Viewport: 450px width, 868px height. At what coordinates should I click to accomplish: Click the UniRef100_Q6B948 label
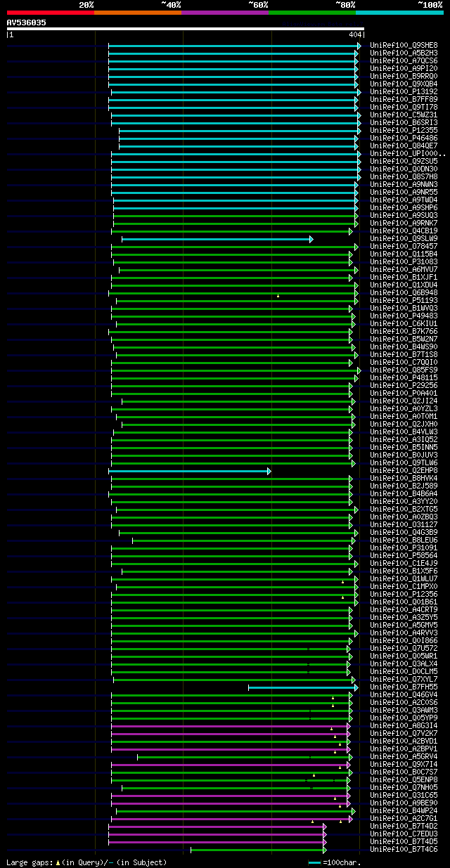coord(404,292)
